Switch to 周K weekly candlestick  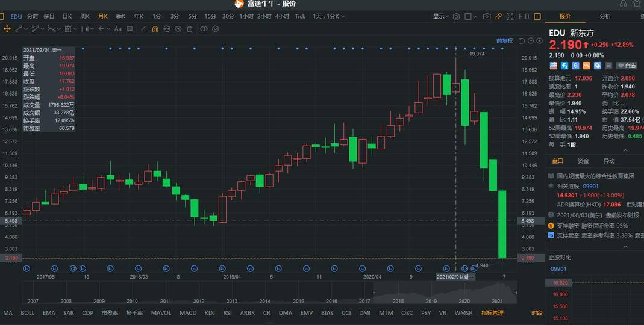pos(85,16)
